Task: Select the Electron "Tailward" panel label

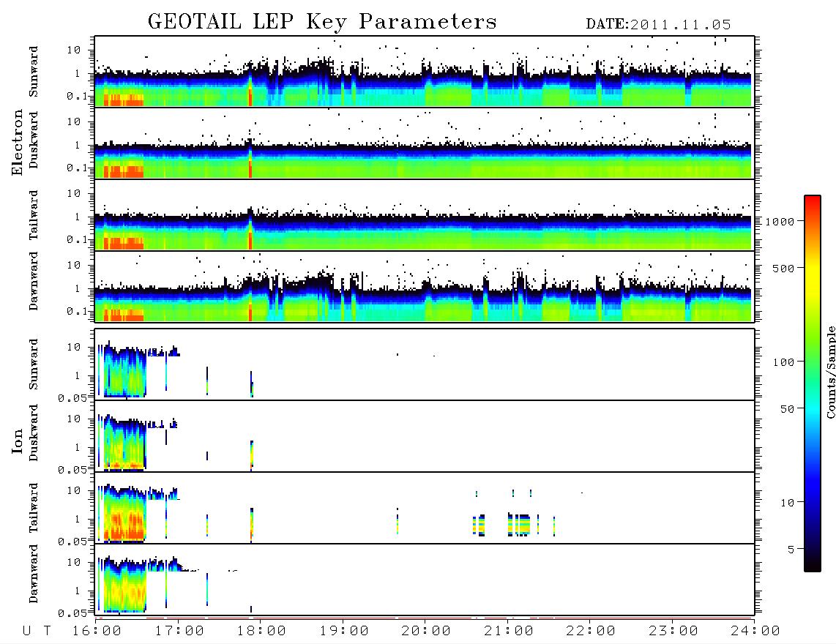Action: coord(34,215)
